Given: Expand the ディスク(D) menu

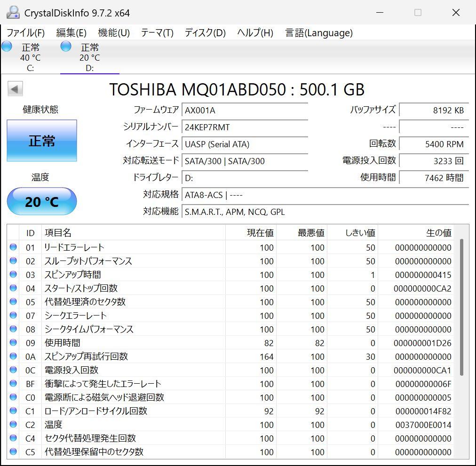Looking at the screenshot, I should point(205,33).
